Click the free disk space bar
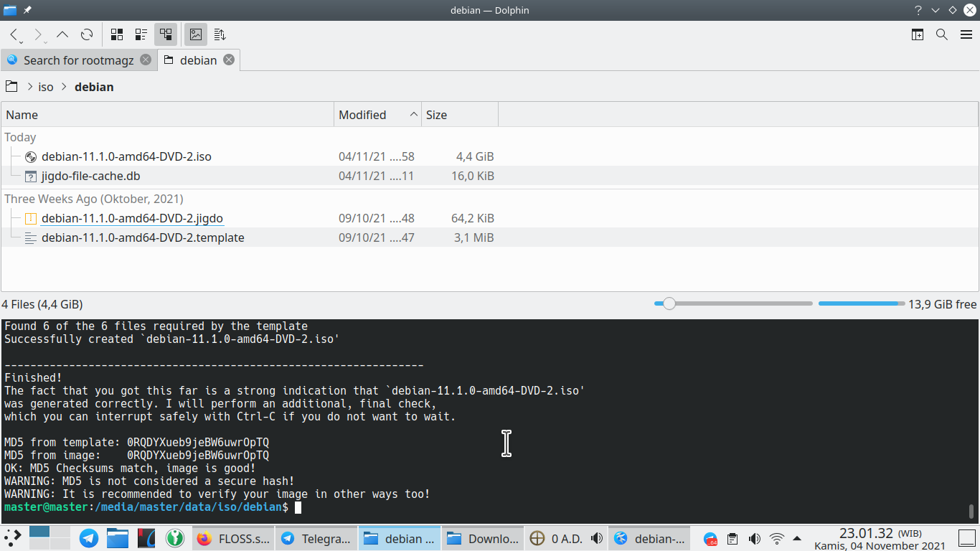 (862, 304)
